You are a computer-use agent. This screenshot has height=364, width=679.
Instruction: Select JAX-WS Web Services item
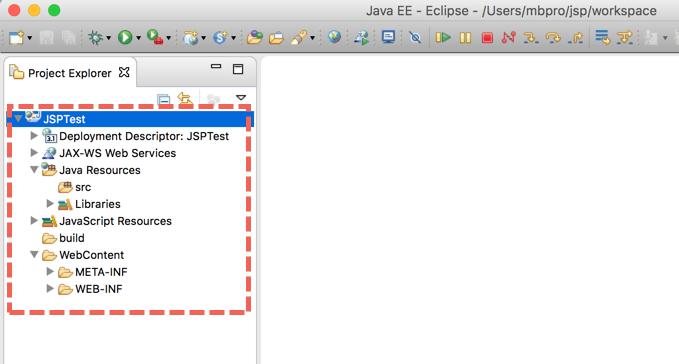117,153
